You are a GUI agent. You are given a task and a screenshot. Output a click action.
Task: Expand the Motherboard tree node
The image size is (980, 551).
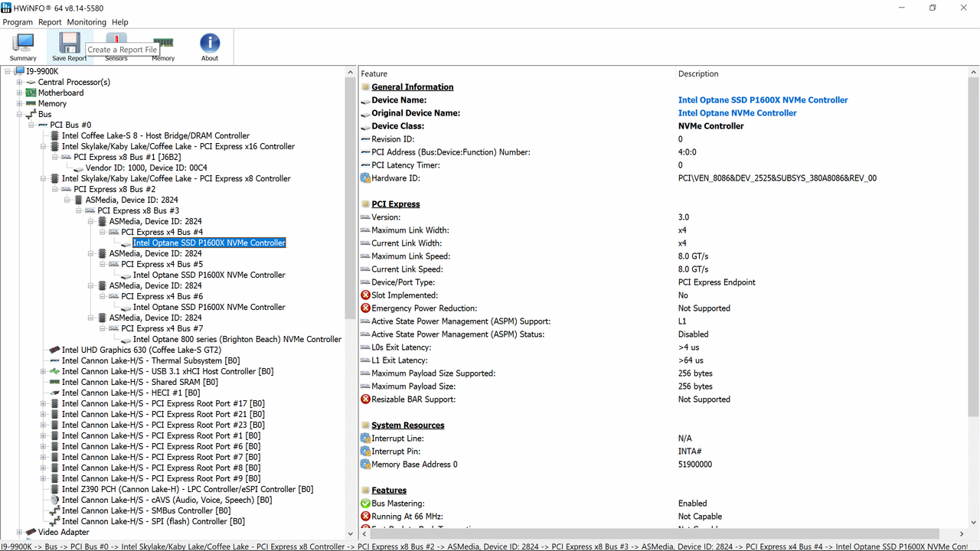click(19, 93)
